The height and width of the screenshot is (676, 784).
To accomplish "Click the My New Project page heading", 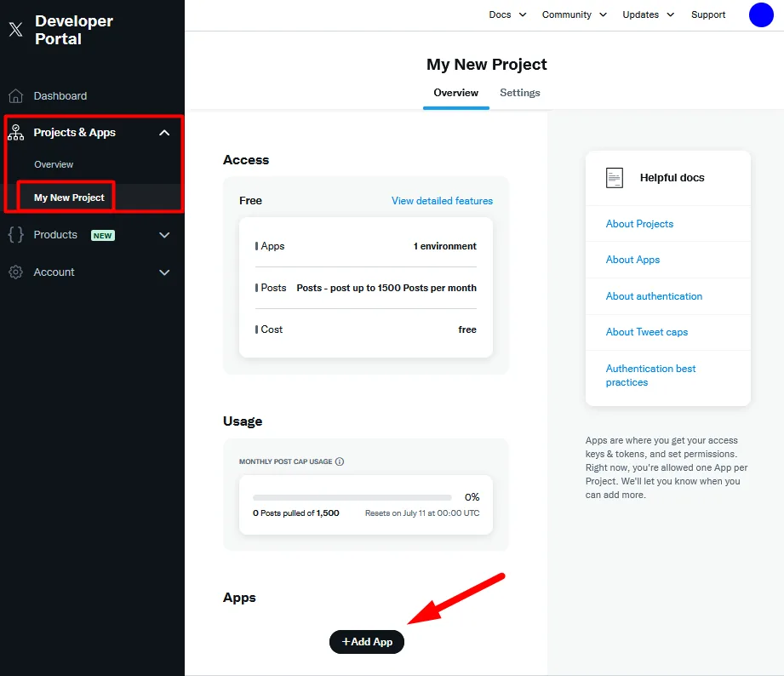I will (487, 65).
